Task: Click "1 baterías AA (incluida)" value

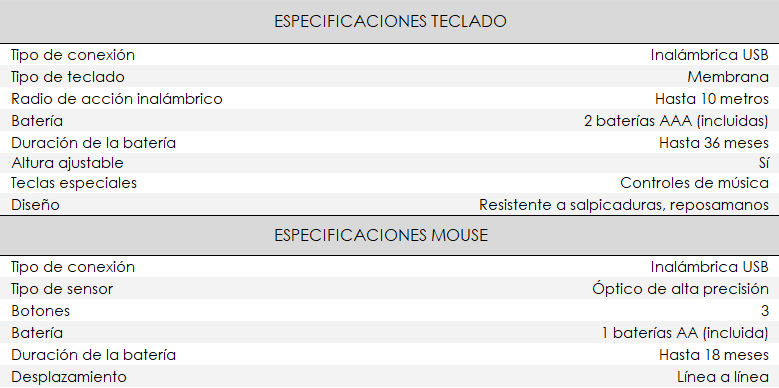Action: pyautogui.click(x=685, y=333)
